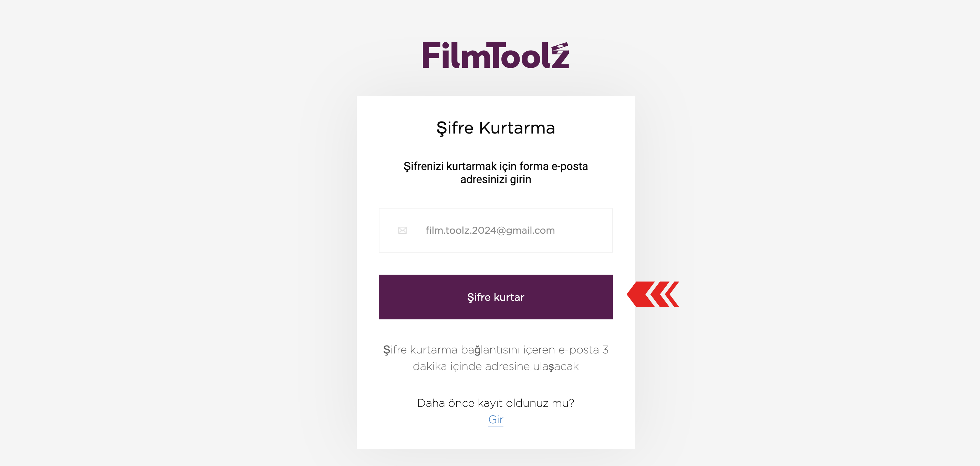Click the 'Film' part of the logo
Screen dimensions: 980x466
(x=456, y=55)
